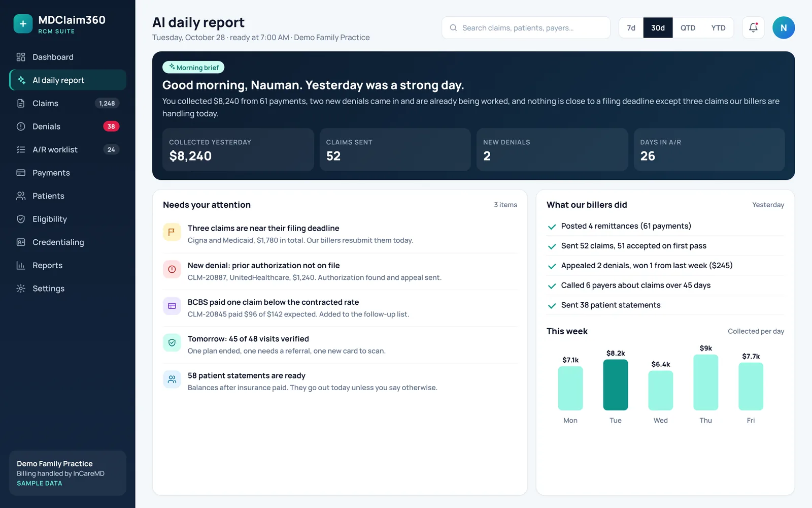Open AI daily report page

click(x=67, y=80)
